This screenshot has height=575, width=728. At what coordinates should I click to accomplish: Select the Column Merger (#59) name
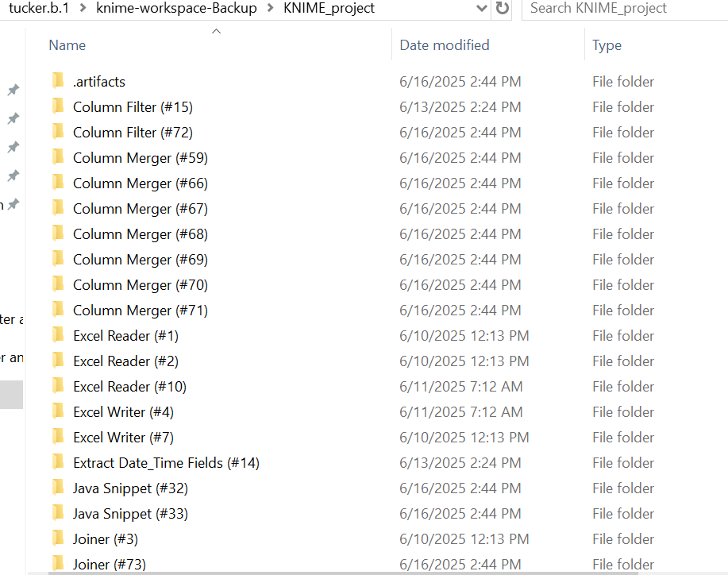141,158
